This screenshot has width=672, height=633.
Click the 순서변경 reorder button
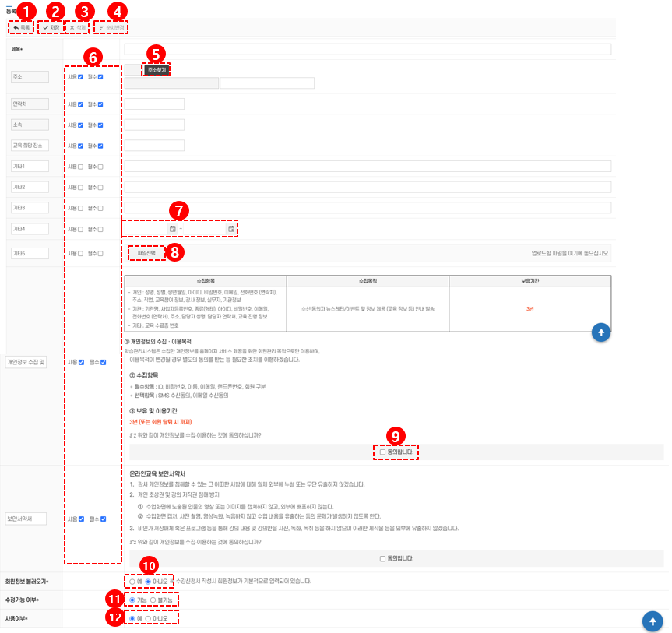click(x=111, y=27)
